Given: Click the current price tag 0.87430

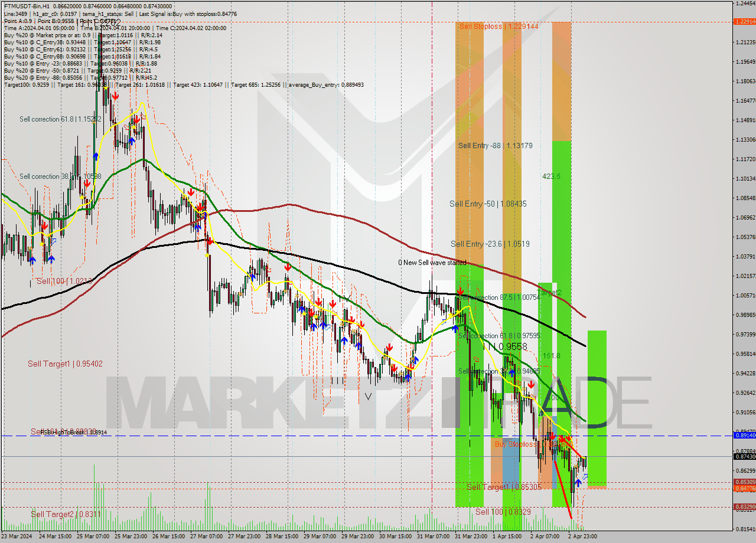Looking at the screenshot, I should click(x=744, y=456).
